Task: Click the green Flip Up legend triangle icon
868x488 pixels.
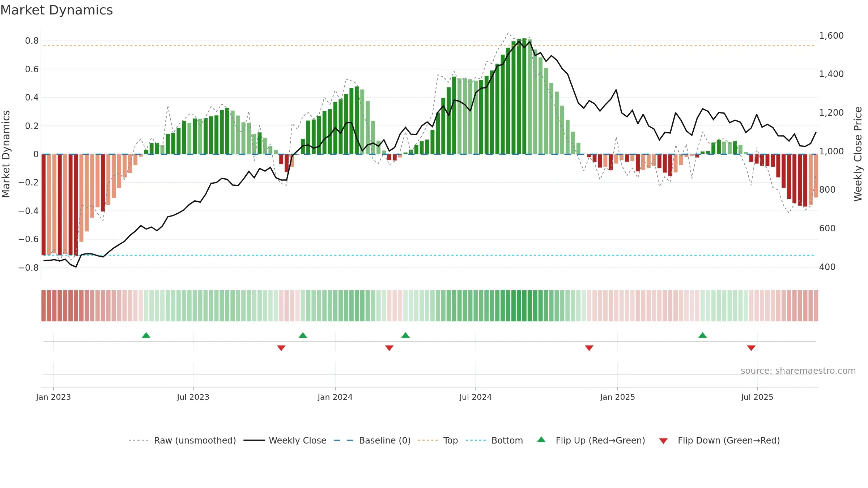Action: click(541, 440)
